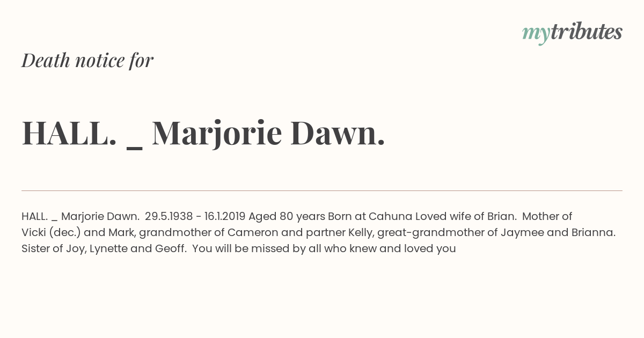Viewport: 644px width, 338px height.
Task: Click the date '16.1.2019' in the notice
Action: tap(225, 216)
